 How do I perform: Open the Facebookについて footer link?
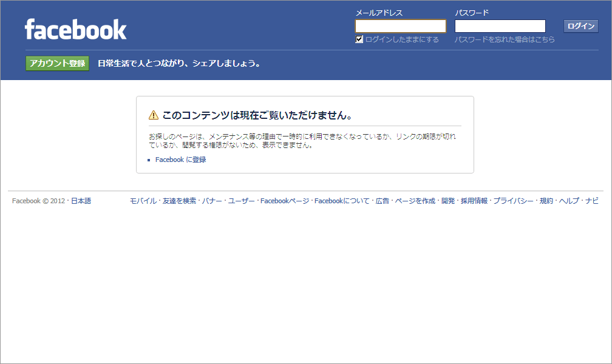pos(342,201)
